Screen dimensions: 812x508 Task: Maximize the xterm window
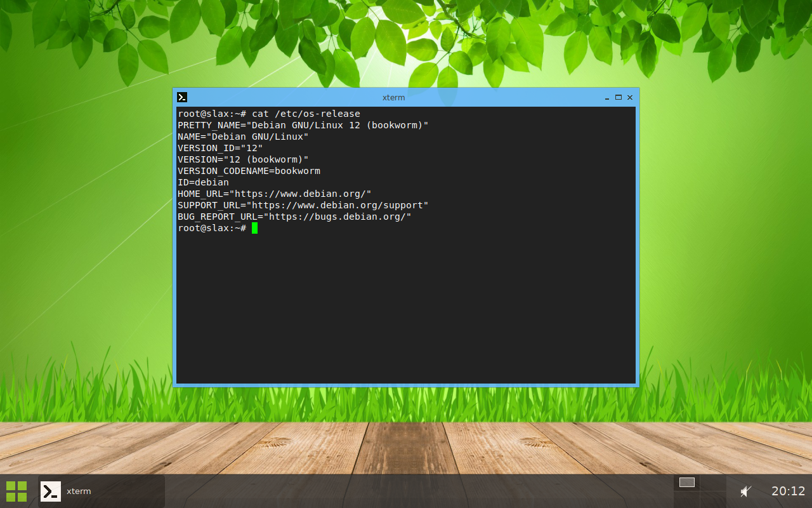[x=619, y=97]
